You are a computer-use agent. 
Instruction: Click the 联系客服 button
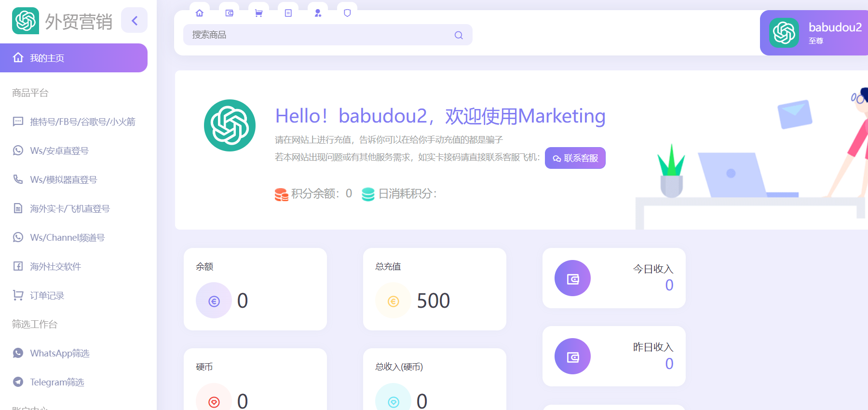tap(575, 158)
